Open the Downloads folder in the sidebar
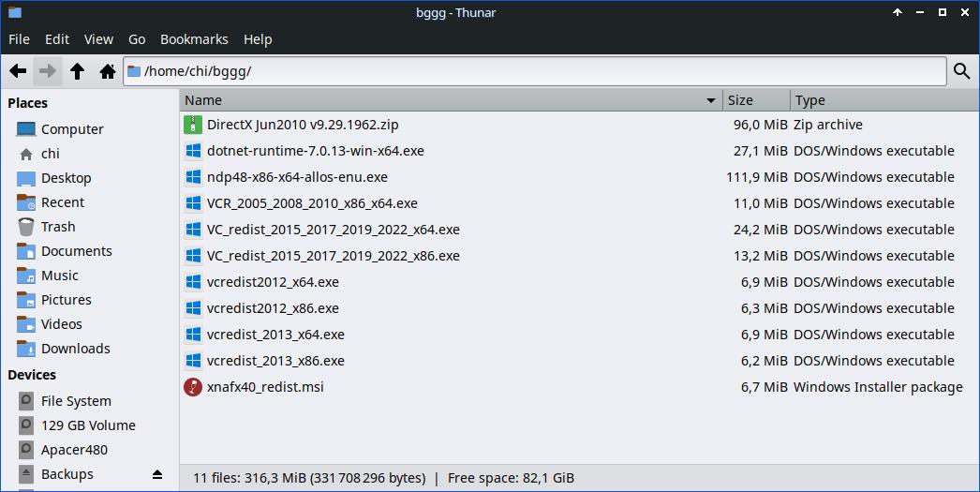 [x=75, y=349]
